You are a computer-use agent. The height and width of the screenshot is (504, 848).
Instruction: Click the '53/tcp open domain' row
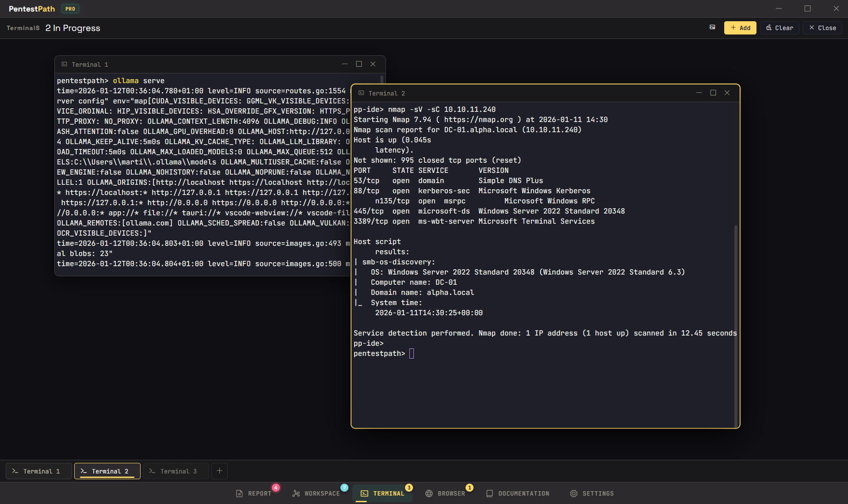click(x=448, y=181)
